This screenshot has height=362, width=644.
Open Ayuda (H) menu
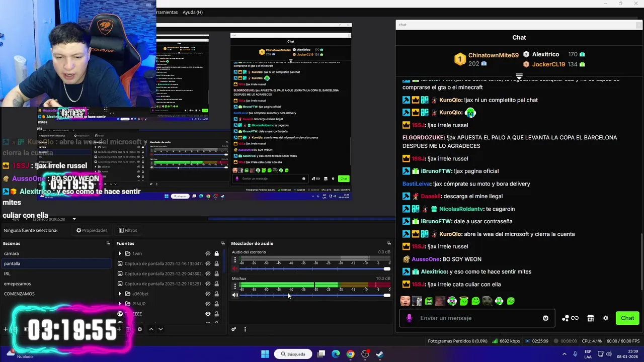point(192,12)
